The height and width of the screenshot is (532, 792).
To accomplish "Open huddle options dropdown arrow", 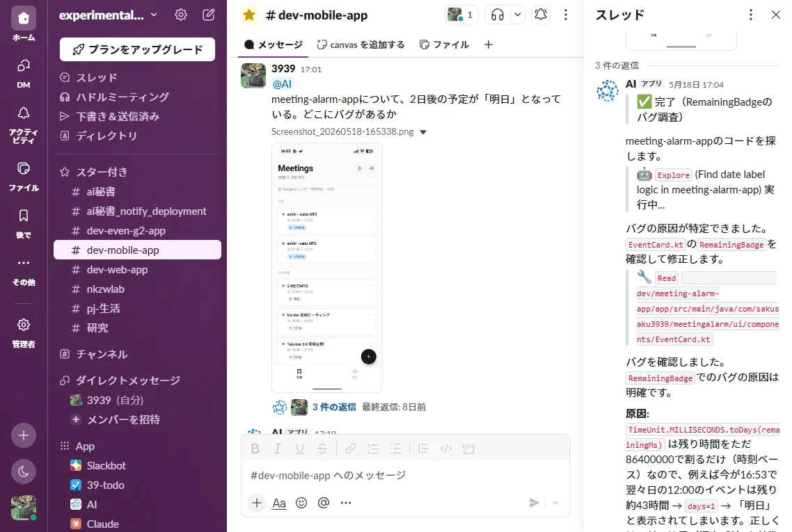I will click(x=518, y=15).
